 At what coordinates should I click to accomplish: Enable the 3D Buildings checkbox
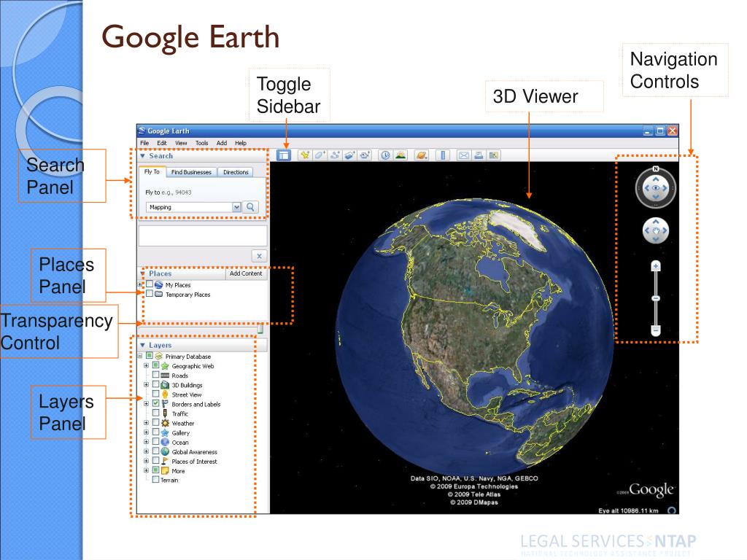pos(155,384)
